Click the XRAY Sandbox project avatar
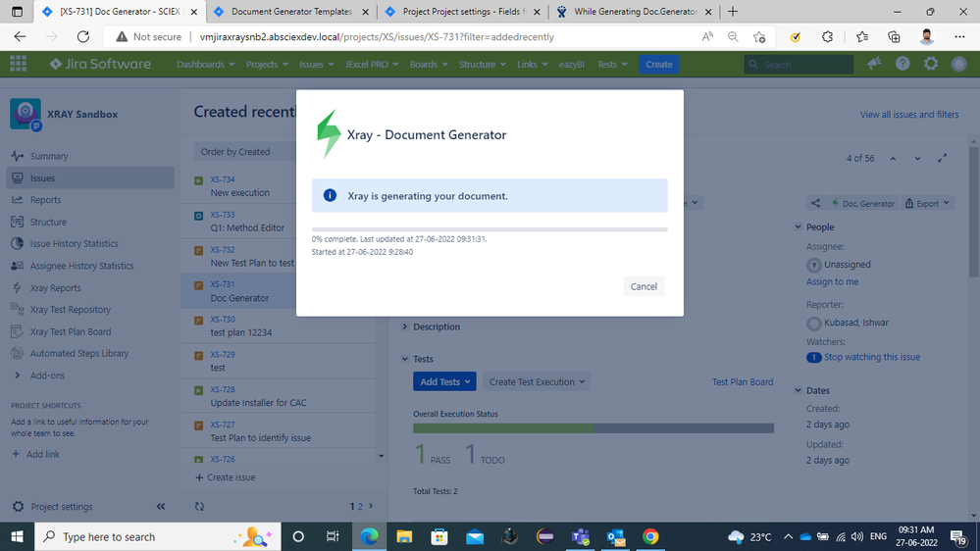The height and width of the screenshot is (551, 980). pyautogui.click(x=26, y=114)
